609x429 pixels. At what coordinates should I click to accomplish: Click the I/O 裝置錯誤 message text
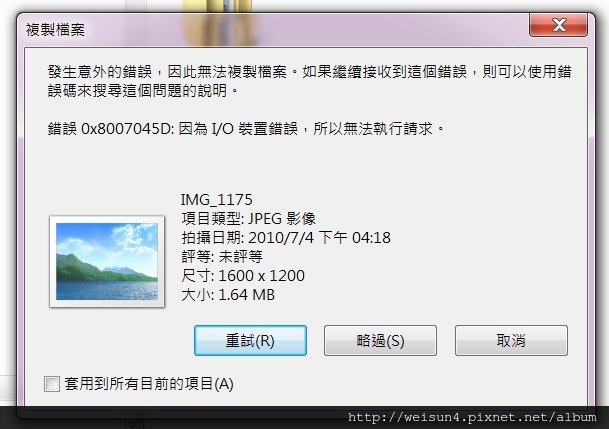point(254,129)
